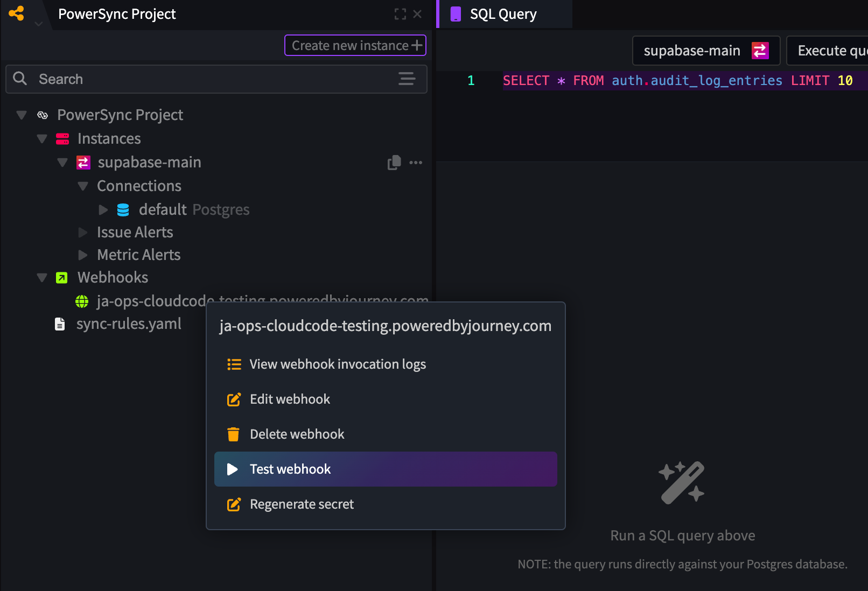Expand the Issue Alerts node

point(83,233)
